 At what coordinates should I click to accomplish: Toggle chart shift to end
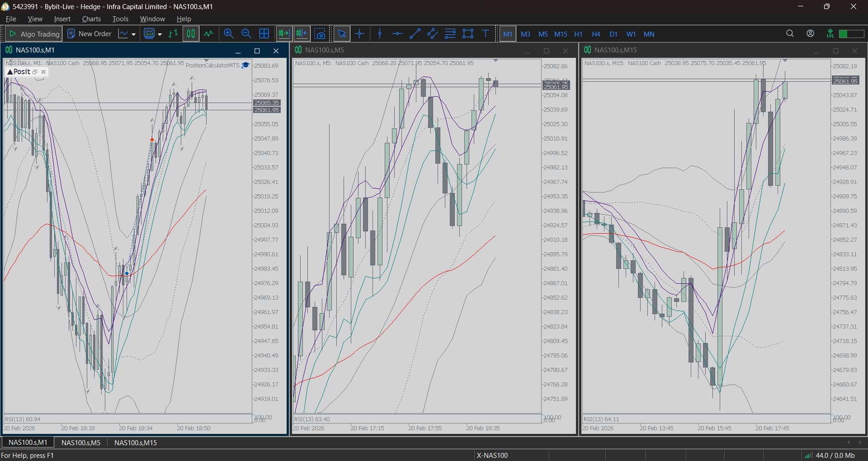302,34
